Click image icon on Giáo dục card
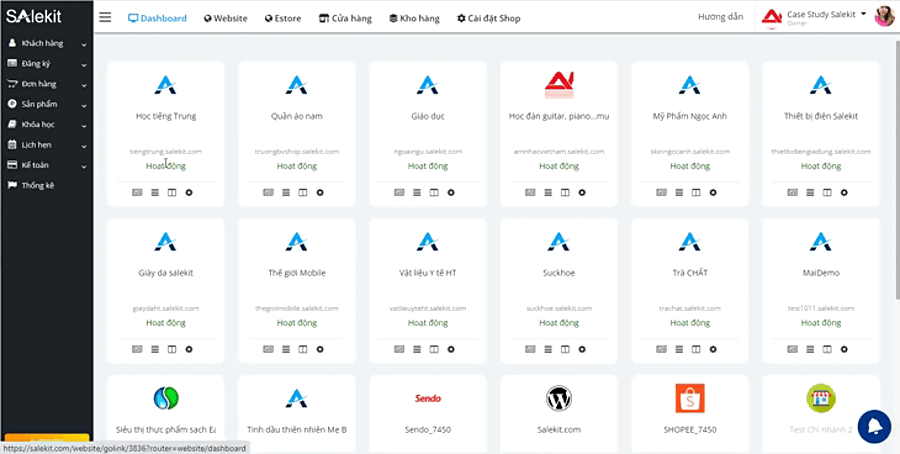 (x=399, y=192)
